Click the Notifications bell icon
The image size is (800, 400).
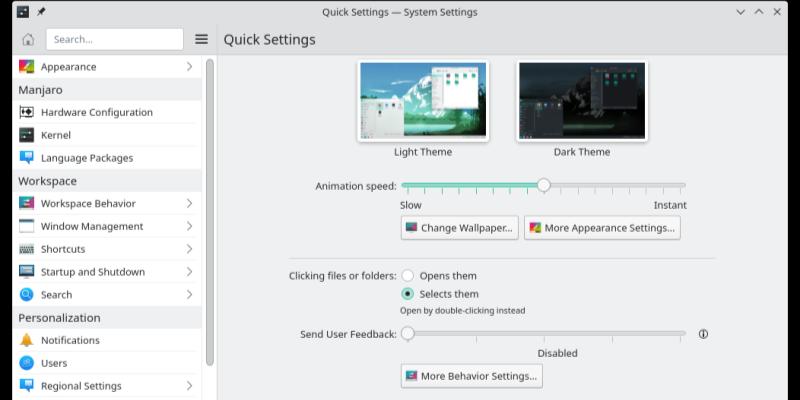(x=27, y=340)
